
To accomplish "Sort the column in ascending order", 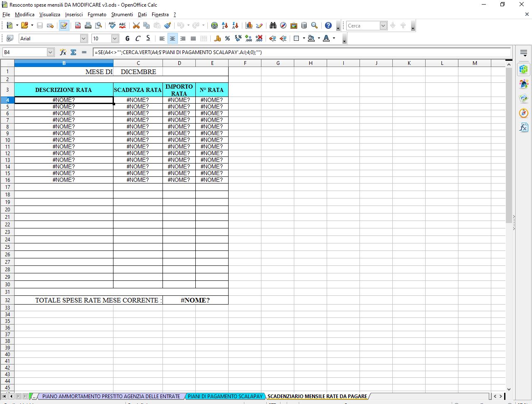I will coord(225,25).
